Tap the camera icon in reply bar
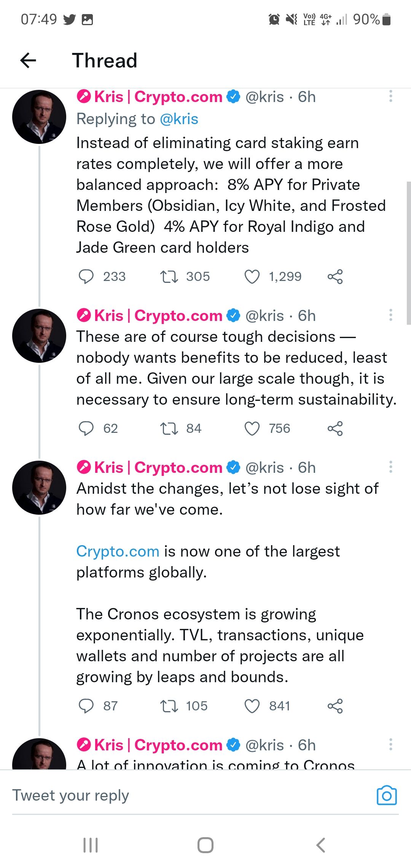The height and width of the screenshot is (868, 411). pos(387,796)
